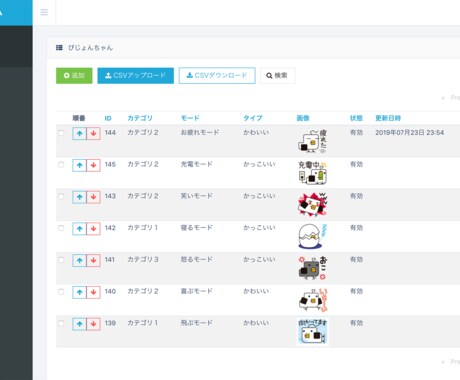The width and height of the screenshot is (460, 380).
Task: Check the checkbox for row 142
Action: click(x=61, y=228)
